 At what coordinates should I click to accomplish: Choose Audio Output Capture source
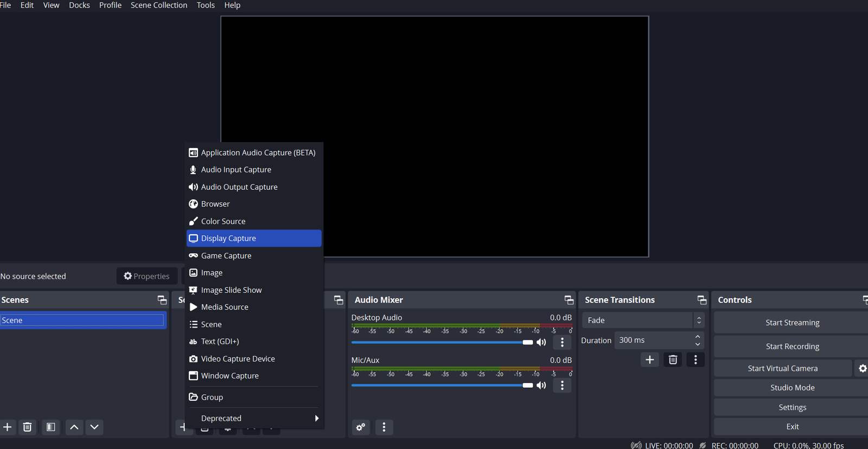coord(254,187)
